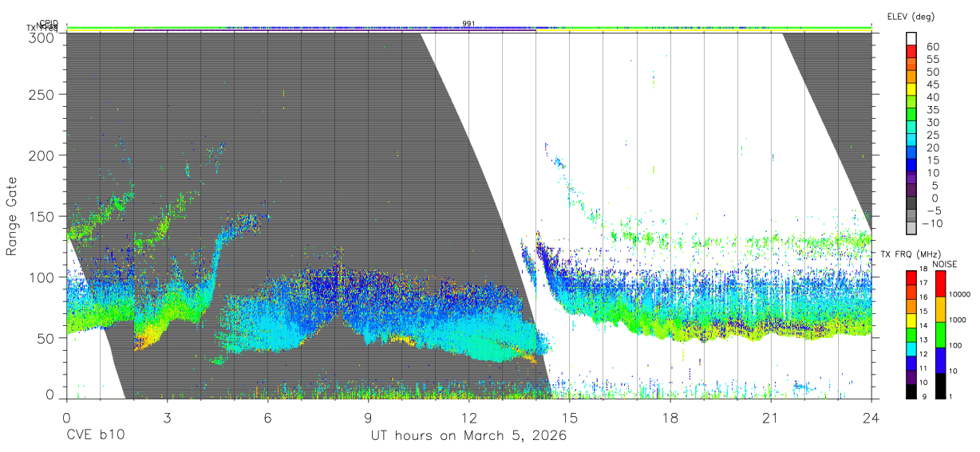Click the -5 label on the ELEV colorbar
The image size is (980, 452).
933,210
